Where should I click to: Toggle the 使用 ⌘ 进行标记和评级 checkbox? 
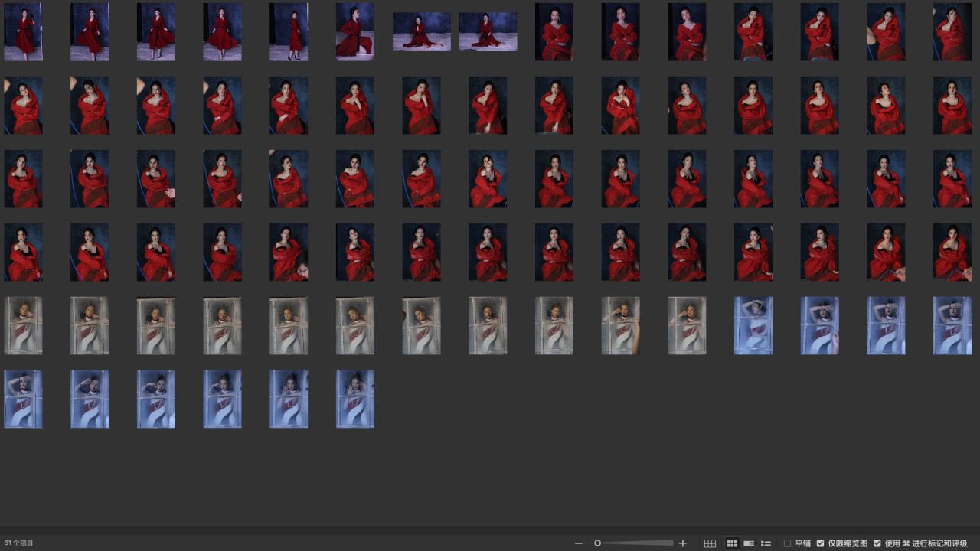pyautogui.click(x=877, y=543)
